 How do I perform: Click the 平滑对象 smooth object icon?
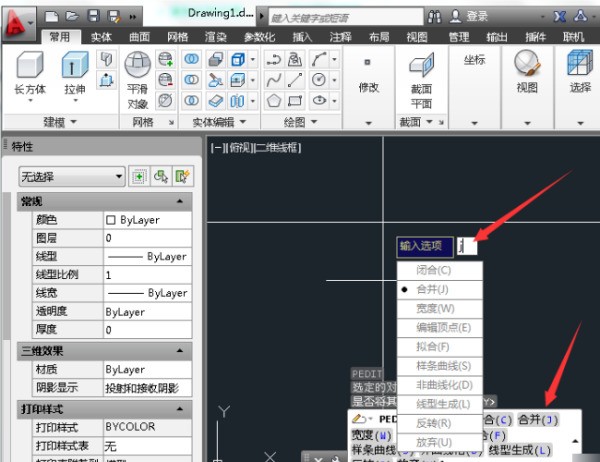pyautogui.click(x=137, y=72)
